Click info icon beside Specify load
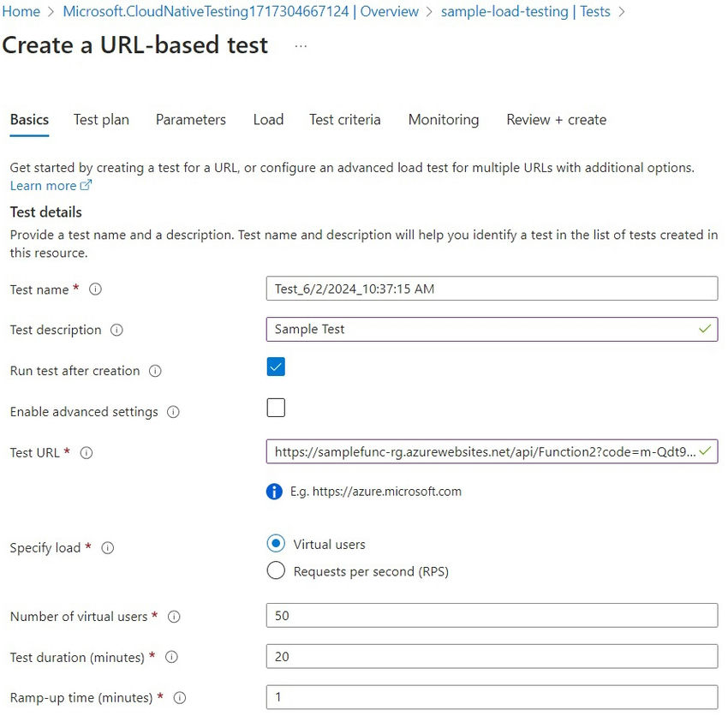Image resolution: width=728 pixels, height=716 pixels. click(x=108, y=548)
